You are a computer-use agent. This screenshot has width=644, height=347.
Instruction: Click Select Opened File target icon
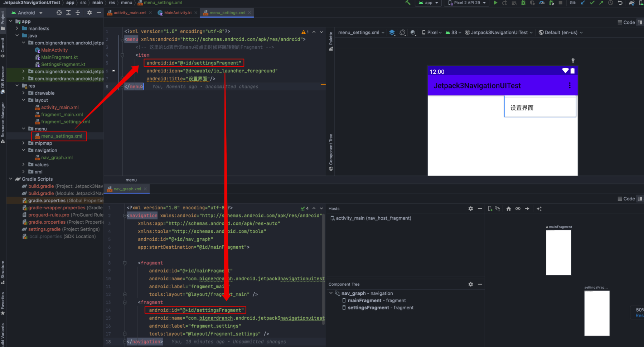(59, 13)
